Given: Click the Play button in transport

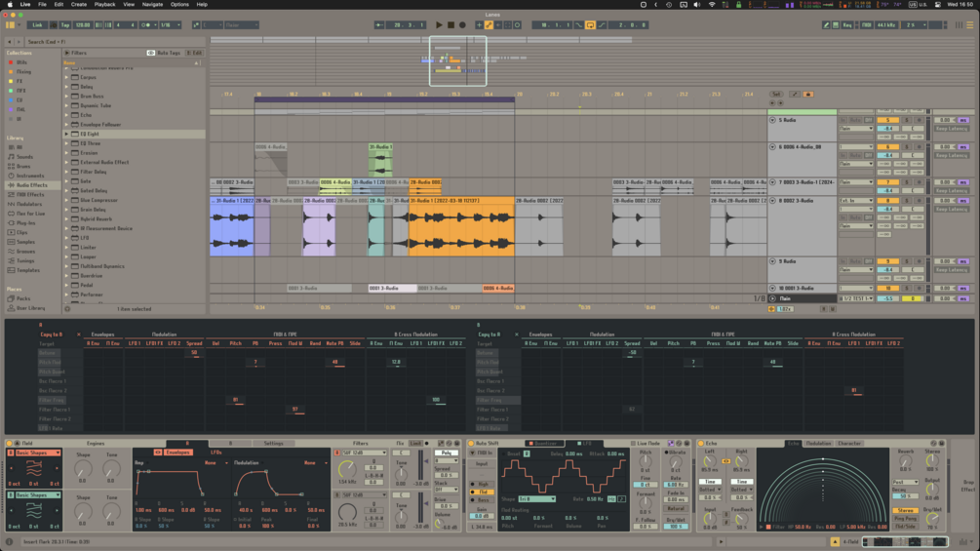Looking at the screenshot, I should (439, 25).
